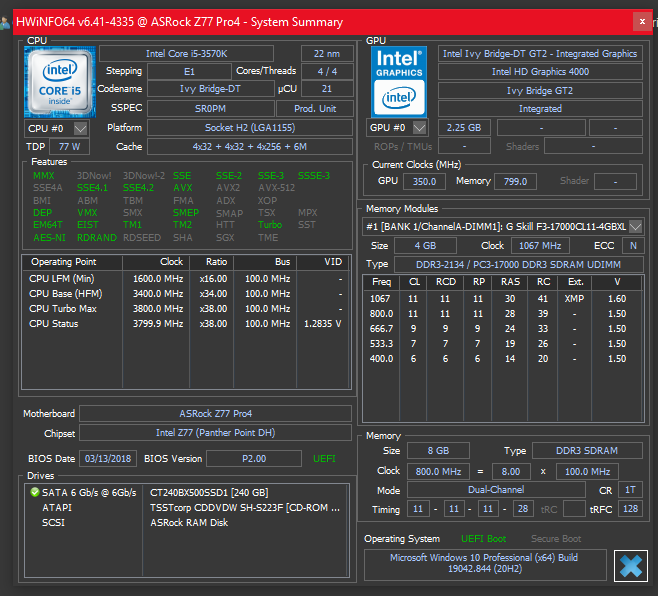Click the MMX feature label

point(44,175)
